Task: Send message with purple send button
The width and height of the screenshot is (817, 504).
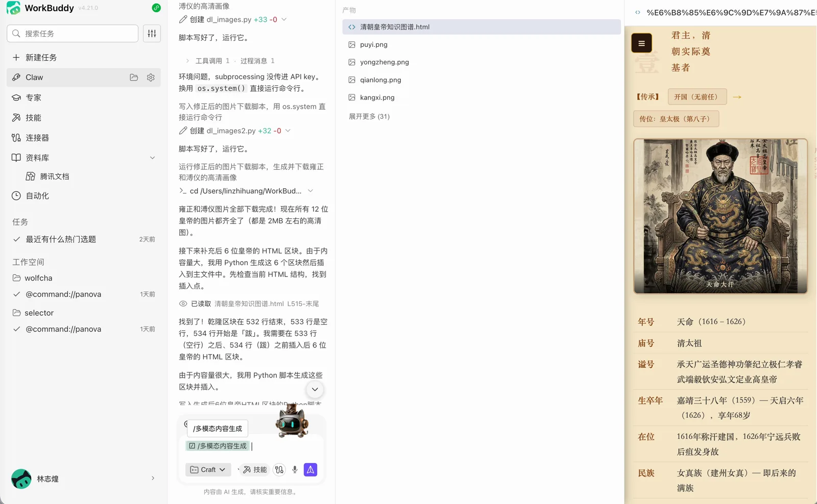Action: pyautogui.click(x=310, y=469)
